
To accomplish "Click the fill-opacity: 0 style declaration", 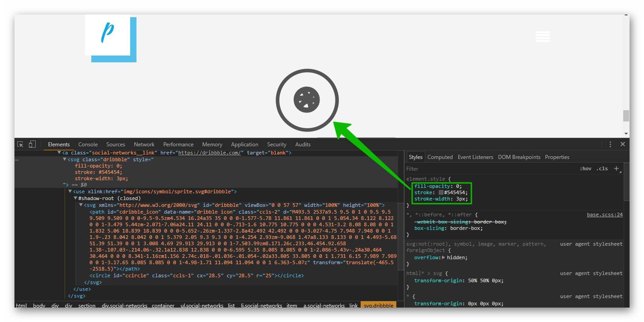I will tap(438, 186).
